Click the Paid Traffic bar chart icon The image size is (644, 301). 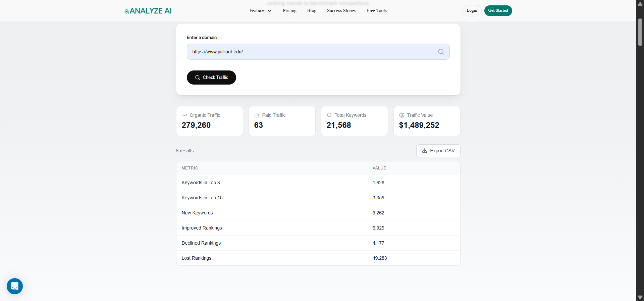257,115
